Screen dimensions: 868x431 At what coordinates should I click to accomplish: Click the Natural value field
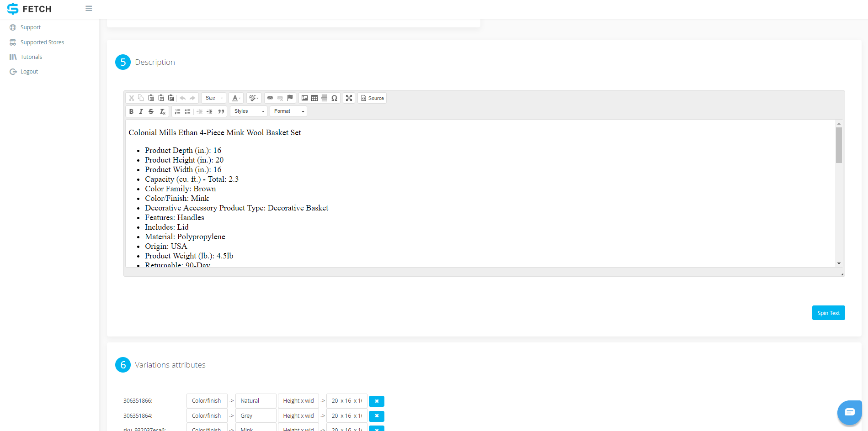pos(256,401)
